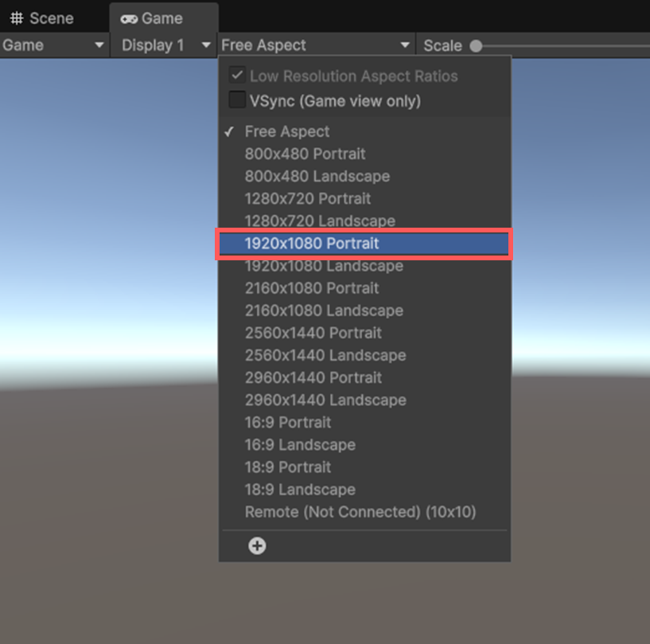Select 1920x1080 Portrait resolution

point(312,244)
